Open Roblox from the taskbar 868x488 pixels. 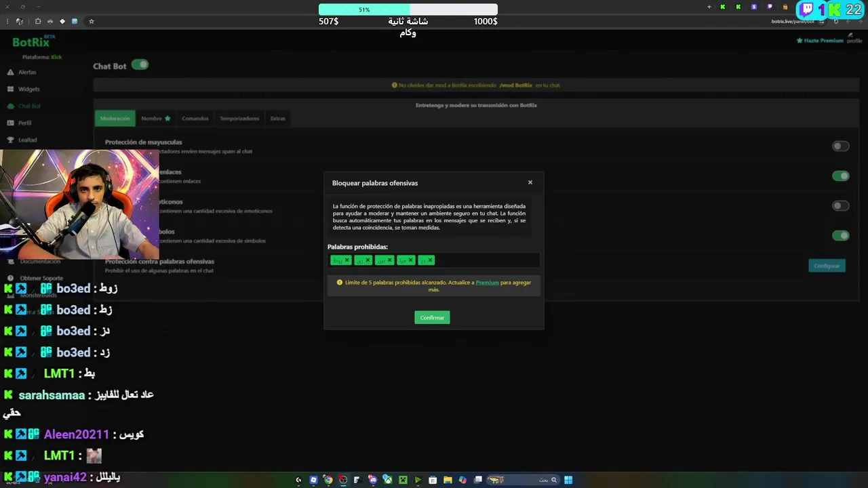(x=313, y=480)
